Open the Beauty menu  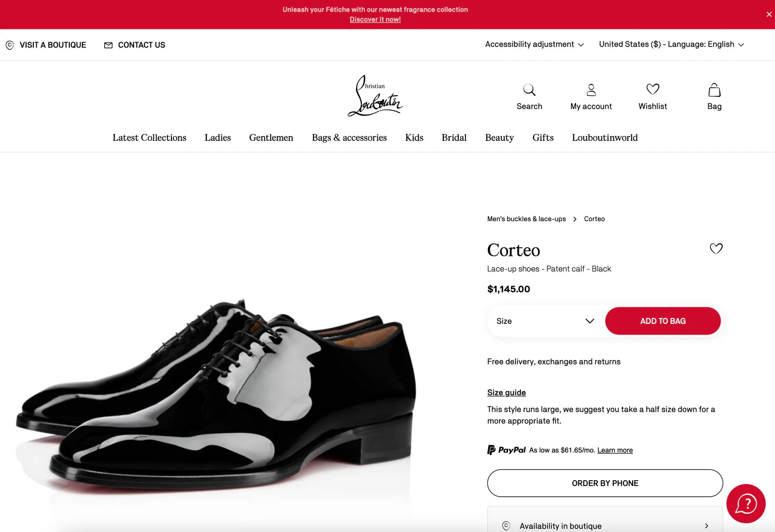tap(499, 137)
